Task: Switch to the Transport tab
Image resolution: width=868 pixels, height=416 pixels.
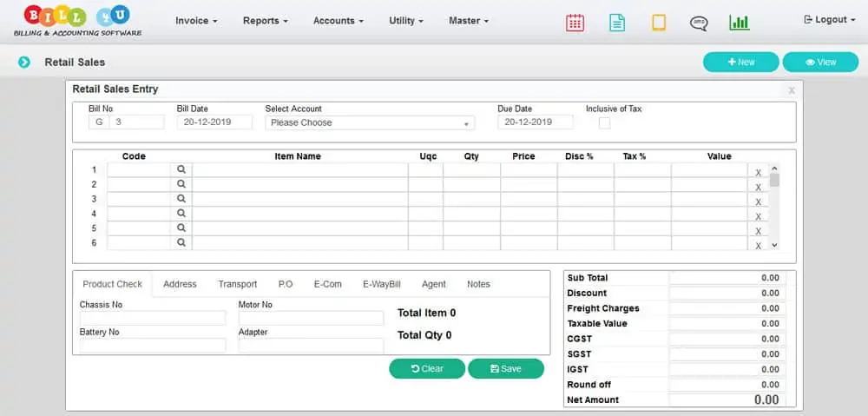Action: pyautogui.click(x=238, y=284)
